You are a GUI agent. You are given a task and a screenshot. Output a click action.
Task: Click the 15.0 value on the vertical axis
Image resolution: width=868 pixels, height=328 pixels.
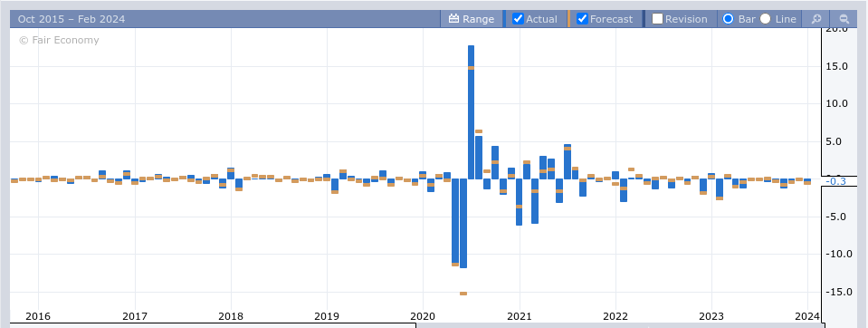point(836,66)
